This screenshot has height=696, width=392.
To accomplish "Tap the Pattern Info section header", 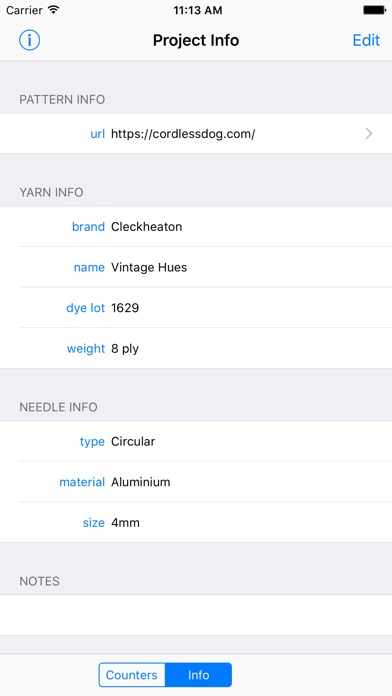I will [62, 99].
